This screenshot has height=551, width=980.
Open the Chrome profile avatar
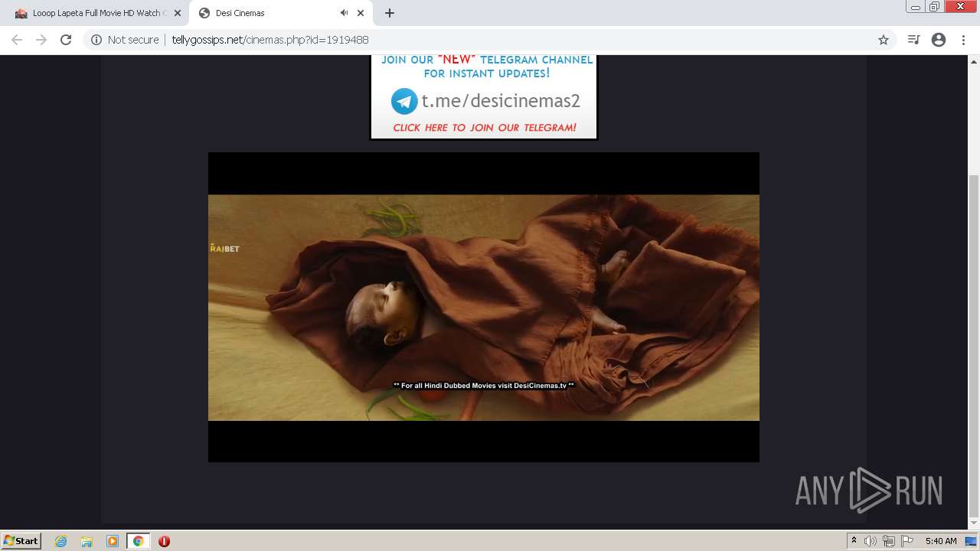click(x=939, y=40)
